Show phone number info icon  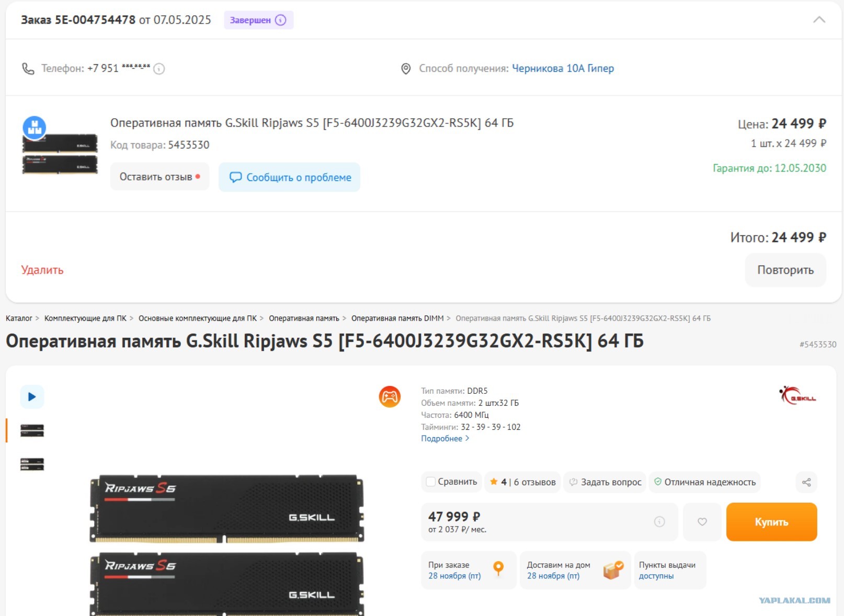159,69
